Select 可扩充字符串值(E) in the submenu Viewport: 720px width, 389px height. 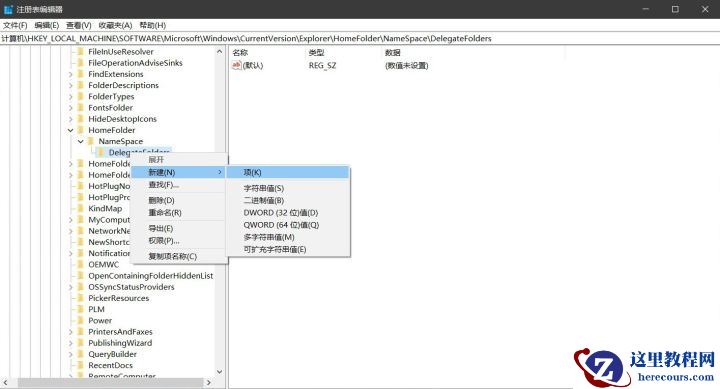click(x=288, y=249)
